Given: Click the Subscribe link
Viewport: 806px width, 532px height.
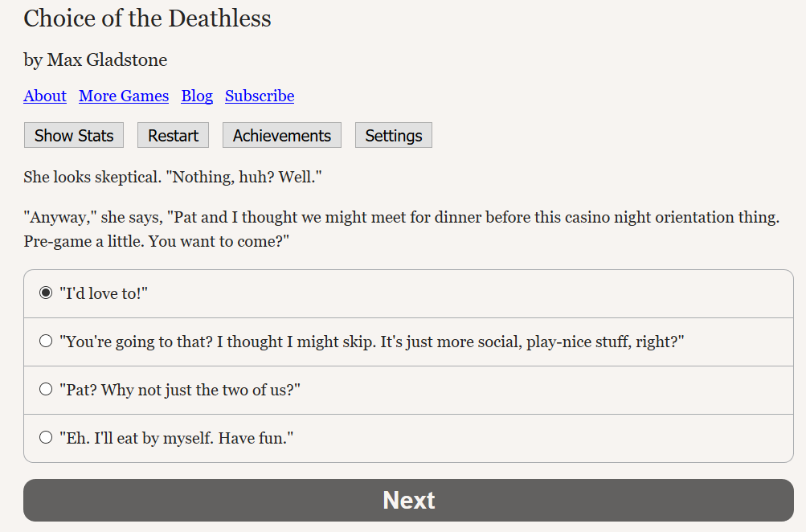Looking at the screenshot, I should tap(260, 96).
